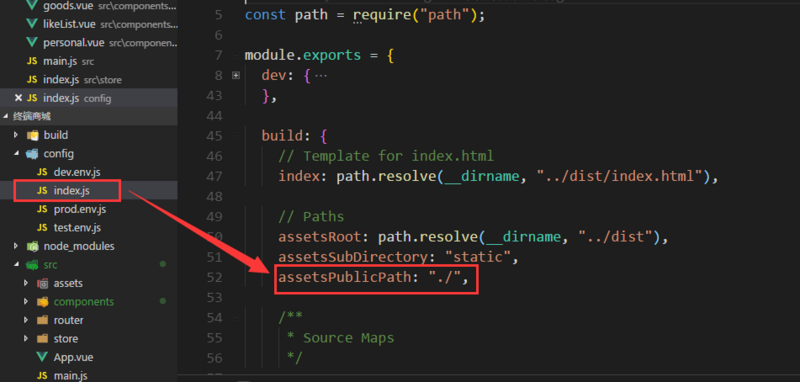This screenshot has width=800, height=382.
Task: Expand the components folder
Action: 26,301
